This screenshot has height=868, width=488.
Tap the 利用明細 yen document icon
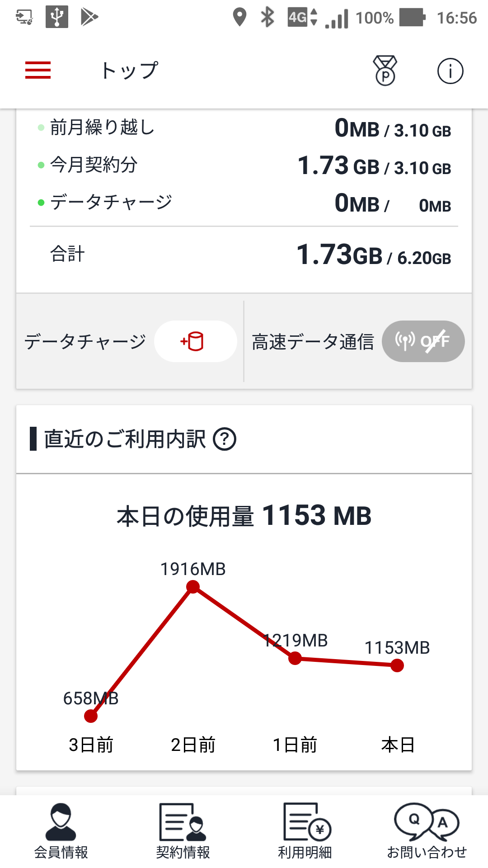(x=306, y=822)
